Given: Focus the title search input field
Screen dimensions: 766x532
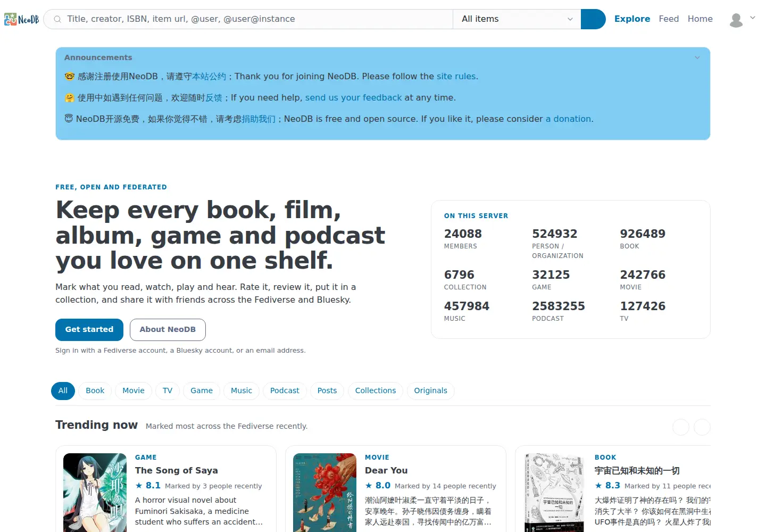Looking at the screenshot, I should [x=248, y=19].
